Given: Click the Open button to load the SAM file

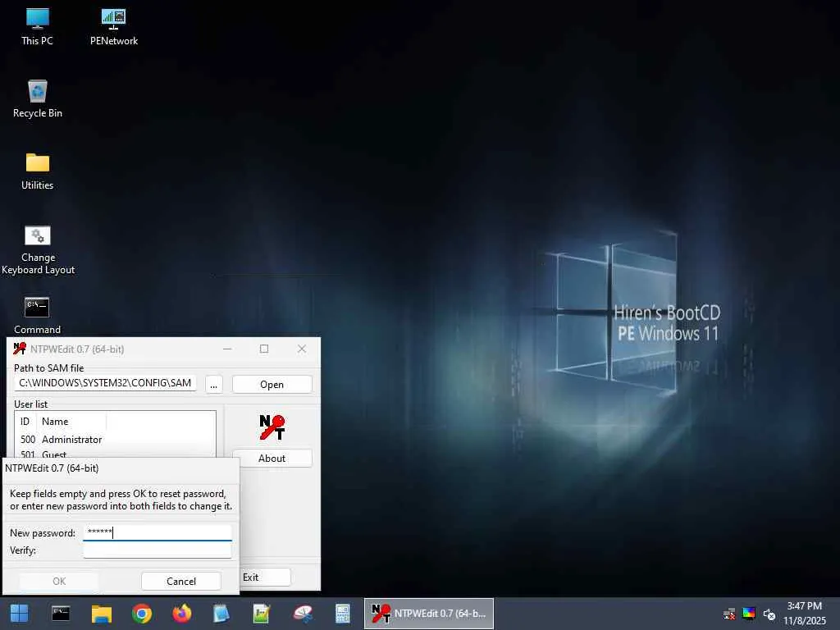Looking at the screenshot, I should pos(272,385).
